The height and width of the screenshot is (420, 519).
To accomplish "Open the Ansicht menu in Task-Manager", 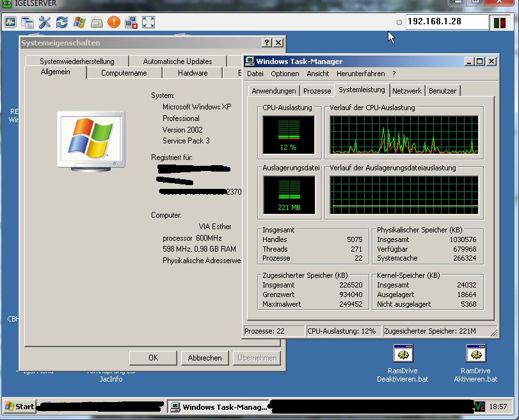I will 318,74.
